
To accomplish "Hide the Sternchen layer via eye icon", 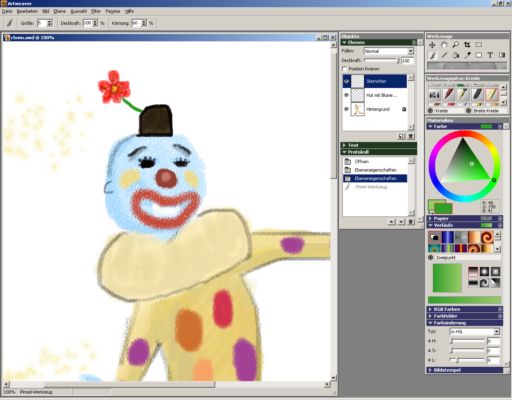I will point(346,81).
